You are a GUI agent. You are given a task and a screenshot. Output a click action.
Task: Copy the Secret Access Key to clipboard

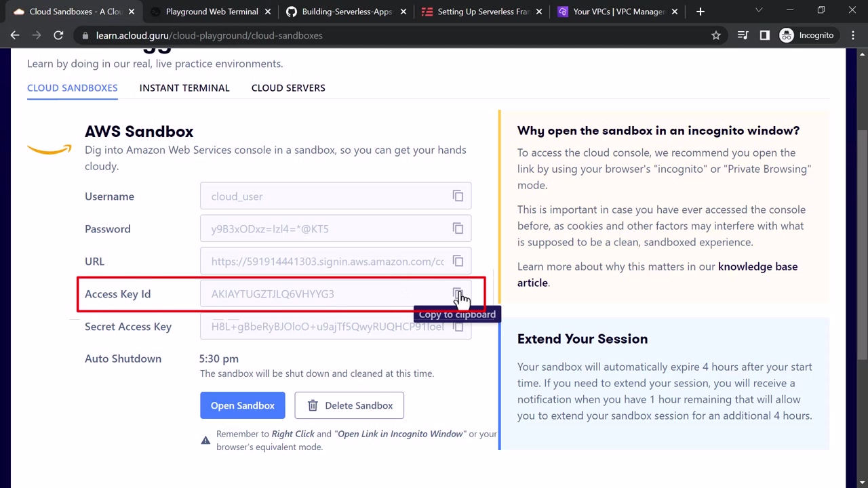pos(458,327)
